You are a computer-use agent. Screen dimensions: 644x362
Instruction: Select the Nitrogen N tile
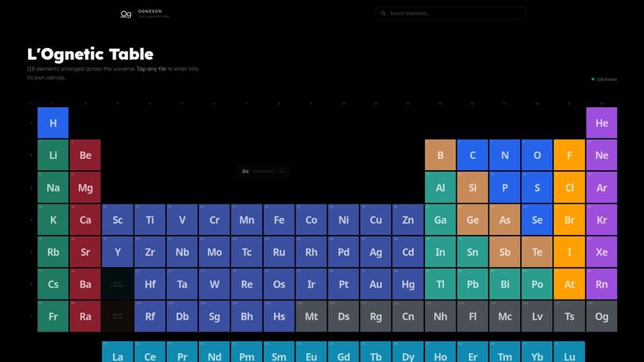coord(505,155)
